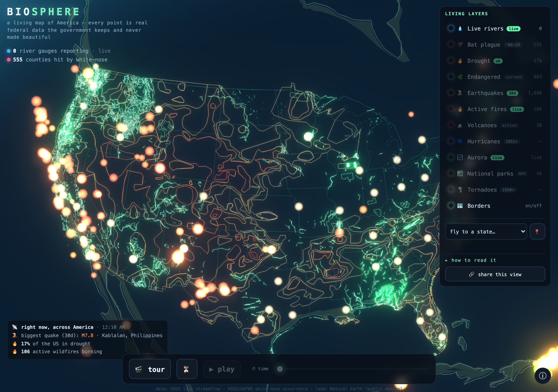Image resolution: width=558 pixels, height=392 pixels.
Task: Click the Drought wk badge
Action: tap(498, 61)
